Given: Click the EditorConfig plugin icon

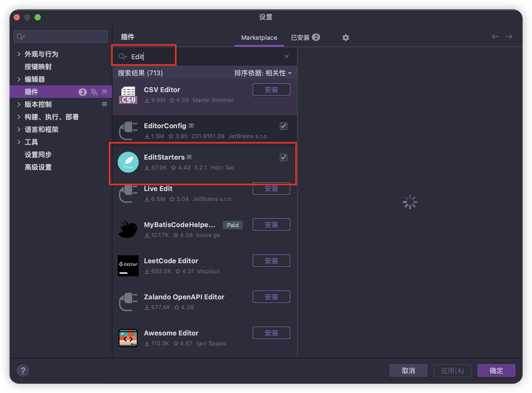Looking at the screenshot, I should tap(128, 131).
